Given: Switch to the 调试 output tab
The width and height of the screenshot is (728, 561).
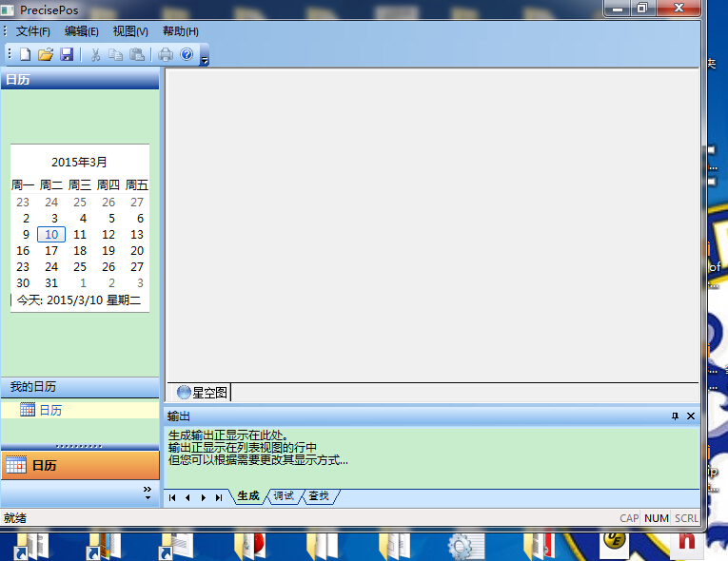Looking at the screenshot, I should click(284, 496).
